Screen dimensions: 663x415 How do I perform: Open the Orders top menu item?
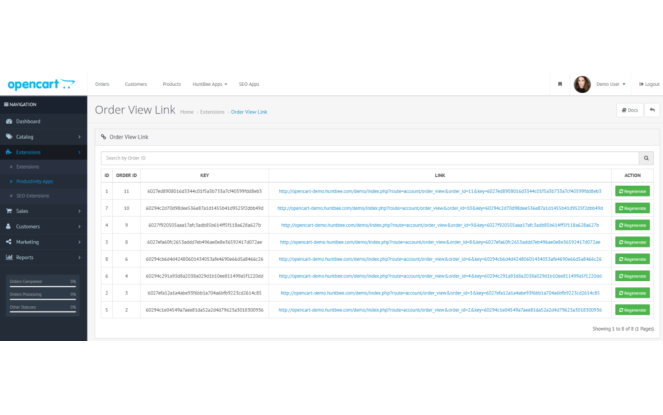tap(102, 84)
